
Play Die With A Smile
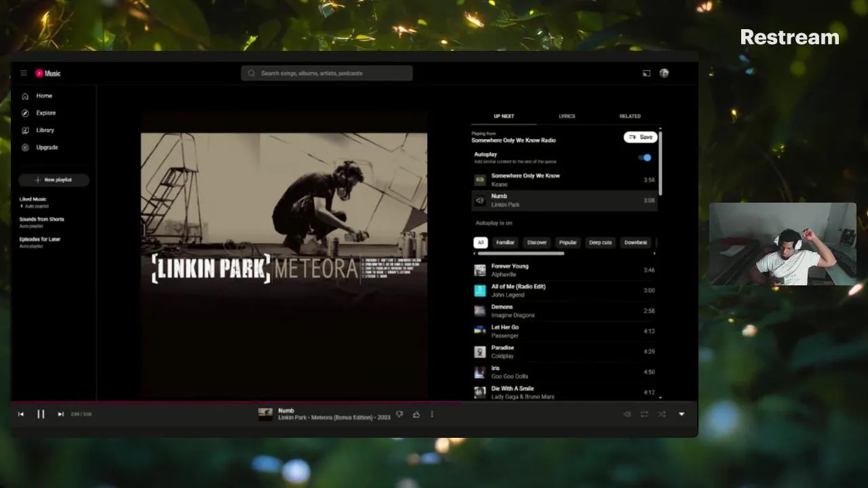click(x=564, y=392)
